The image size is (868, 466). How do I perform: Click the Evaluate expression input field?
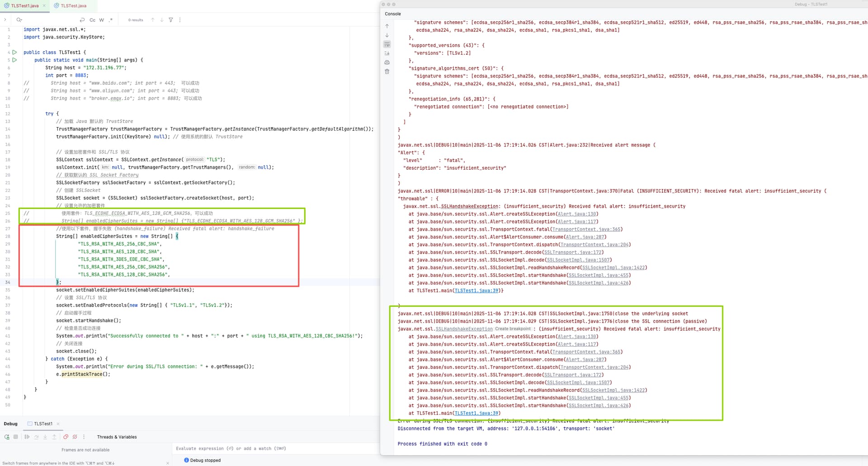(x=271, y=449)
